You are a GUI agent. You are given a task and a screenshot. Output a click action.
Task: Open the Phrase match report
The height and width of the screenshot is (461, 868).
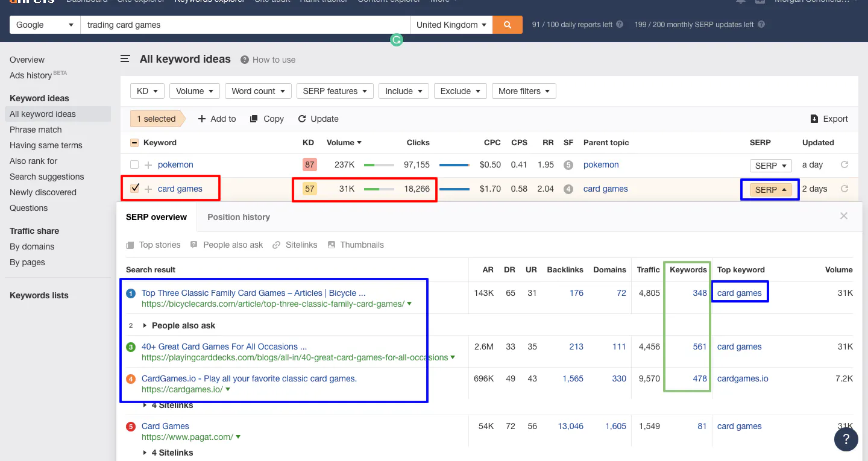(36, 130)
